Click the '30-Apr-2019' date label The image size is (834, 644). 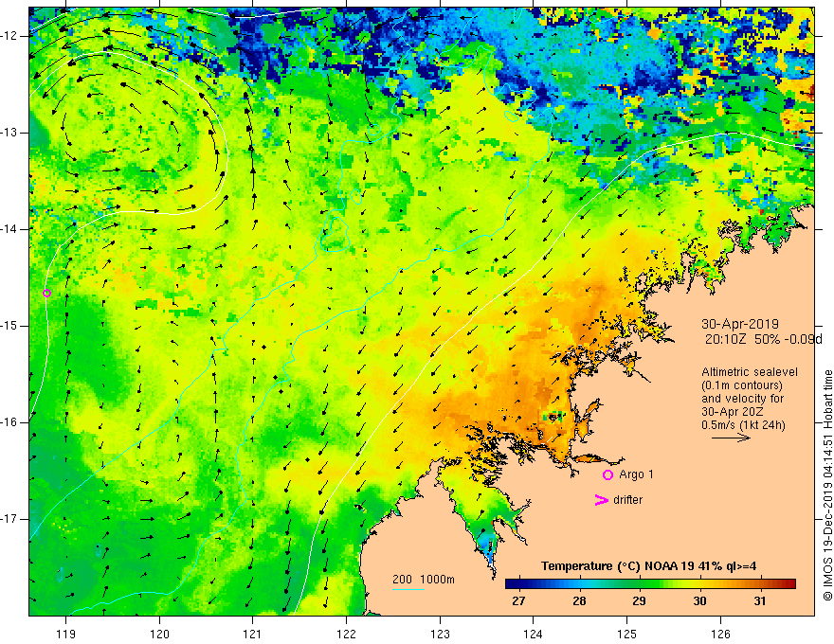[740, 324]
